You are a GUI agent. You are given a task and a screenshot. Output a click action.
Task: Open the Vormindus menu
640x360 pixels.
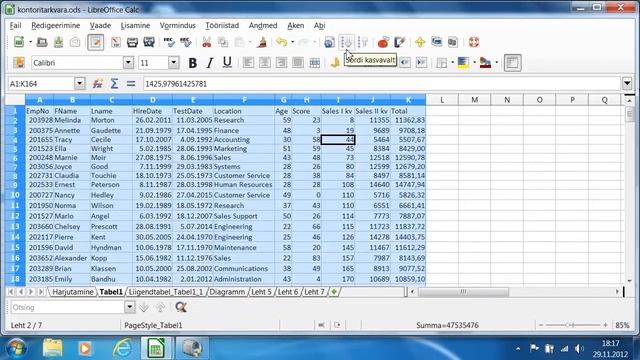(x=178, y=25)
